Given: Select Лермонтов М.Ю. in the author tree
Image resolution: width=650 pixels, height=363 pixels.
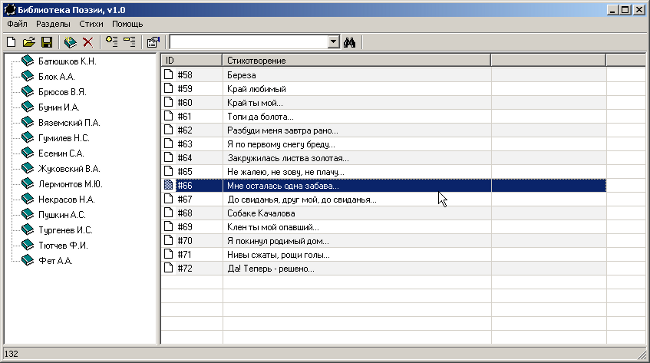Looking at the screenshot, I should 70,184.
